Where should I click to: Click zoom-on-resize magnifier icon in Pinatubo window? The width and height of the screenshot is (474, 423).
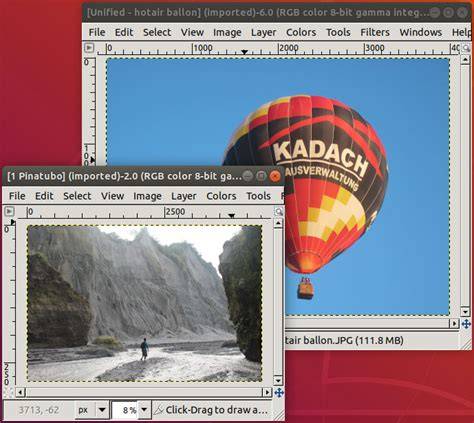click(x=279, y=211)
